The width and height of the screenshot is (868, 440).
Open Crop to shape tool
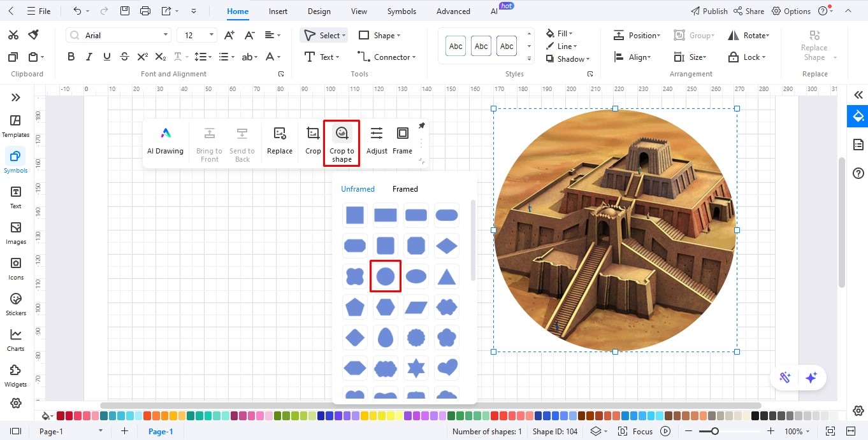342,144
